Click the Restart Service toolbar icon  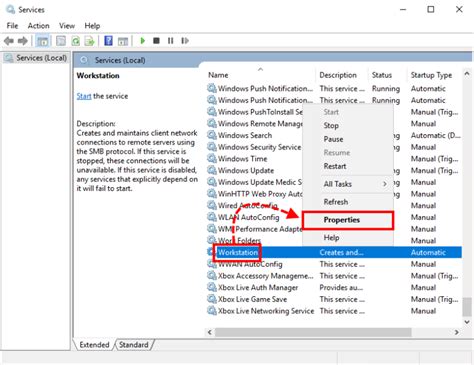click(x=185, y=41)
